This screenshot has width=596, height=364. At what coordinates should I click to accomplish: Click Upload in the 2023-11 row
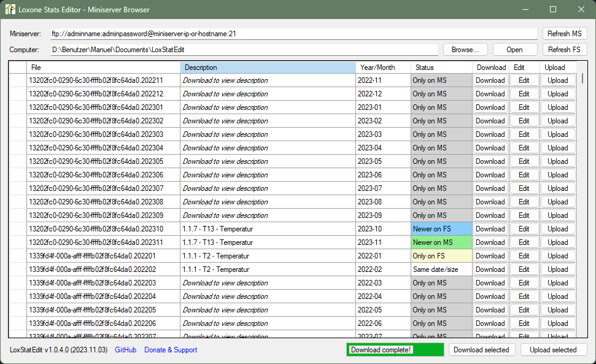click(558, 242)
